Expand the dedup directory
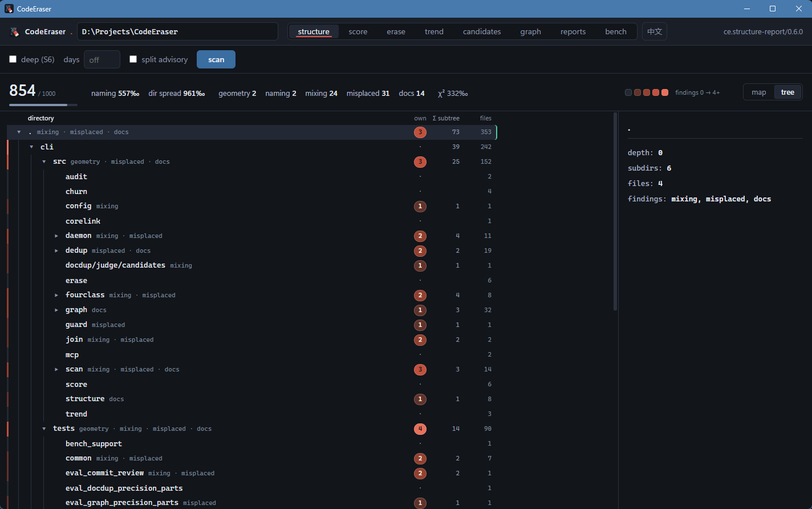Screen dimensions: 812x509 click(56, 251)
